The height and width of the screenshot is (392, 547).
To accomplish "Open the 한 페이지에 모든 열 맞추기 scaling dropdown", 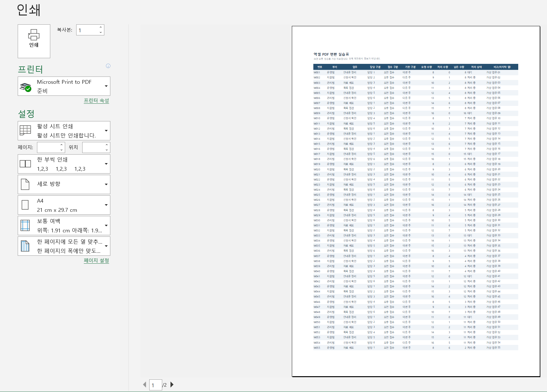I will click(x=64, y=246).
